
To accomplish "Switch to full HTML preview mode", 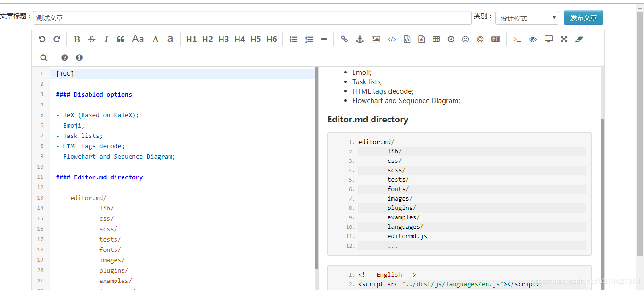I will pyautogui.click(x=549, y=40).
